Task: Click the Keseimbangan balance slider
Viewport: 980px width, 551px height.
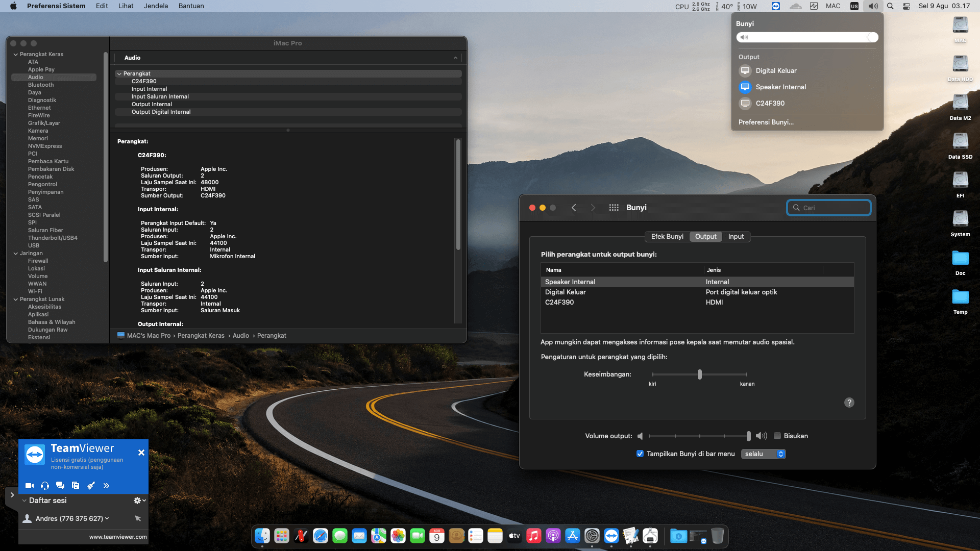Action: pyautogui.click(x=699, y=374)
